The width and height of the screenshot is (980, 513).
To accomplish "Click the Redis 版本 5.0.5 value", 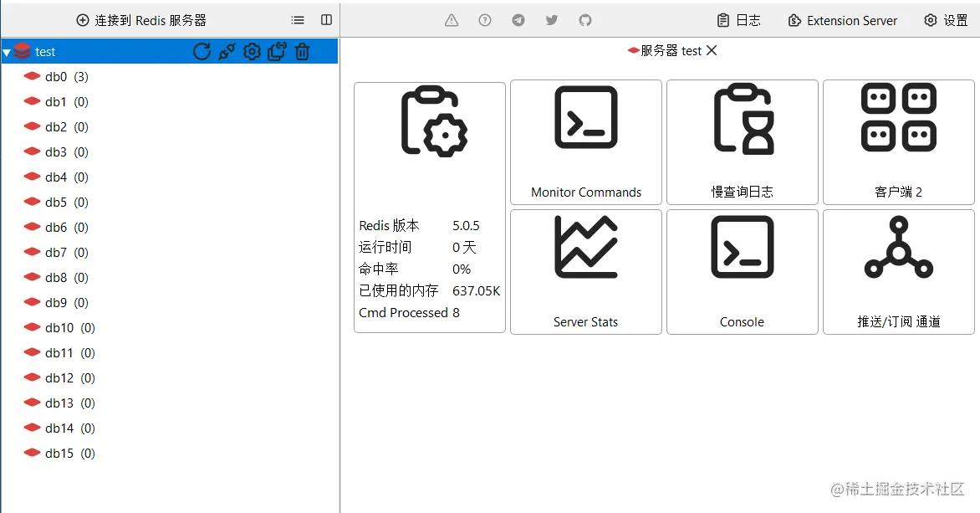I will [467, 225].
